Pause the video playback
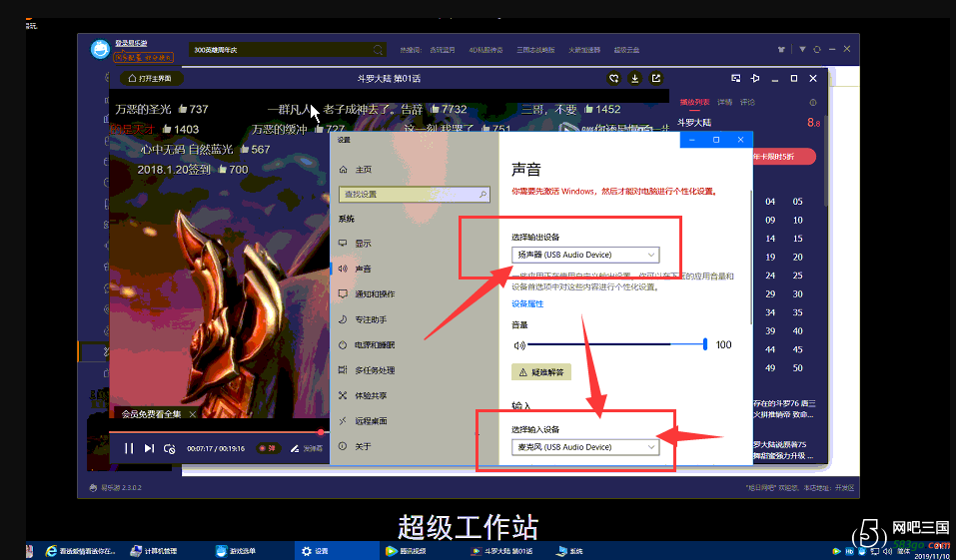 point(129,448)
